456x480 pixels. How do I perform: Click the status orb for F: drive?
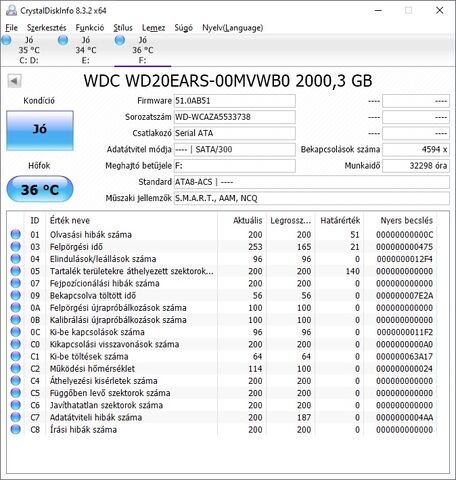pyautogui.click(x=120, y=40)
